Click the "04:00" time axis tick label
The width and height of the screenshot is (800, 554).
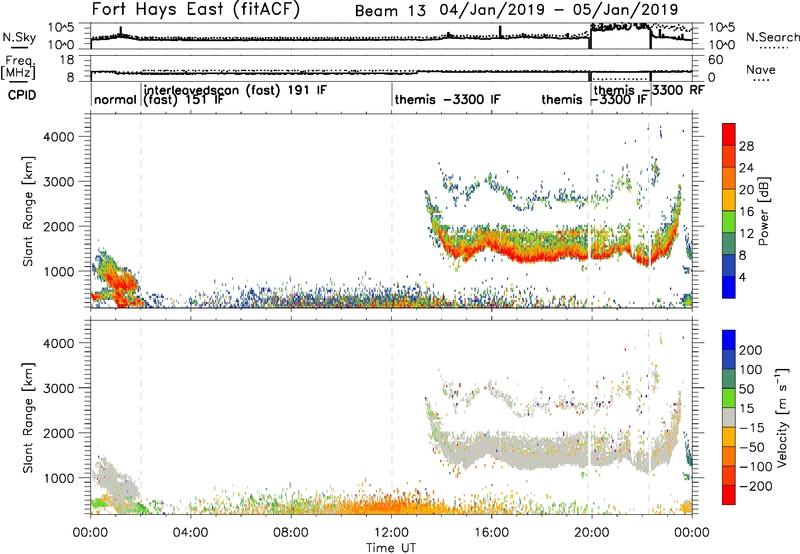tap(191, 533)
